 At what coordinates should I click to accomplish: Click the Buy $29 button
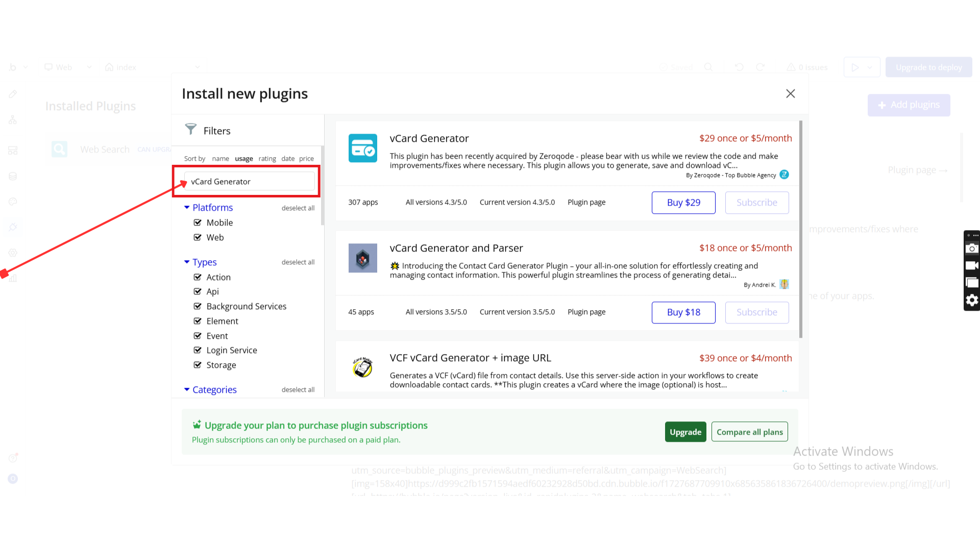click(x=683, y=203)
